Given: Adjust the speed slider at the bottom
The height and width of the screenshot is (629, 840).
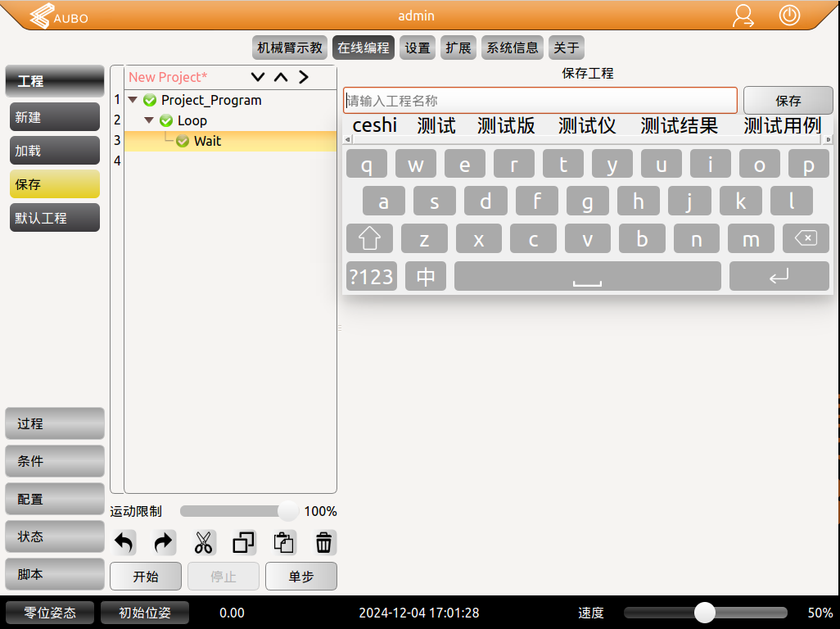Looking at the screenshot, I should coord(705,613).
